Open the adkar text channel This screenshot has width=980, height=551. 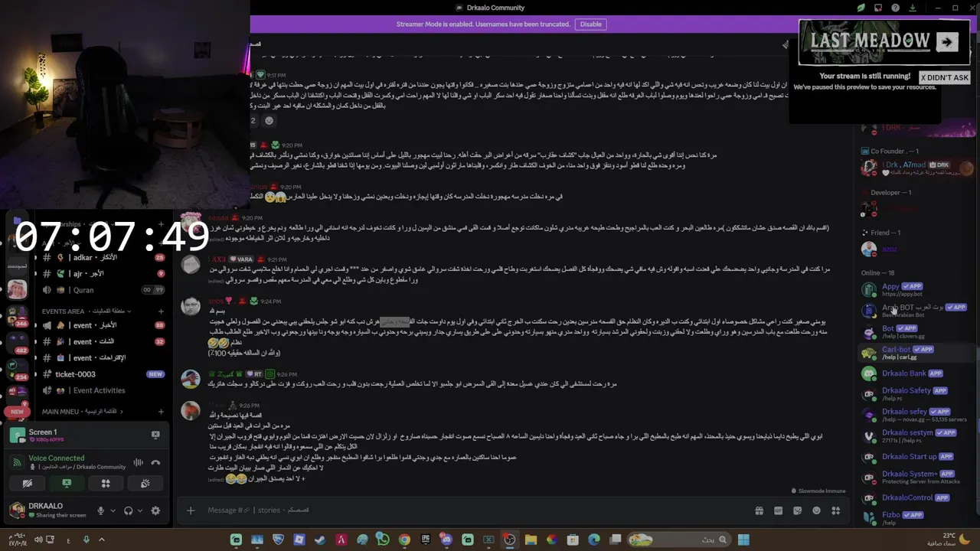pos(104,258)
